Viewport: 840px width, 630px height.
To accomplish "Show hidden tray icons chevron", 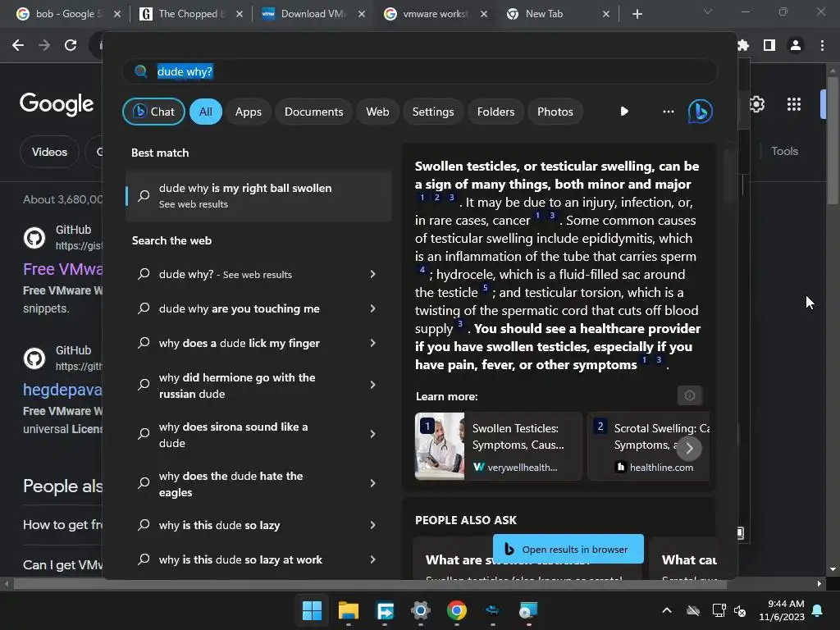I will [667, 610].
